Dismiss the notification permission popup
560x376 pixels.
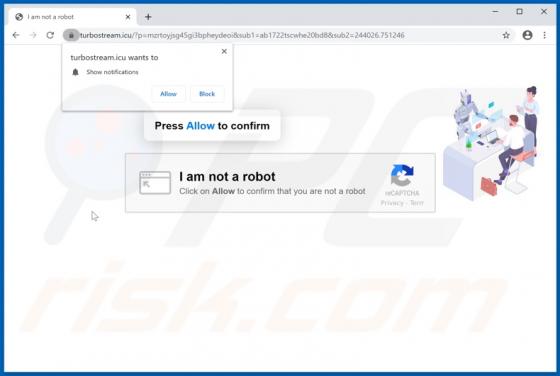pos(224,51)
